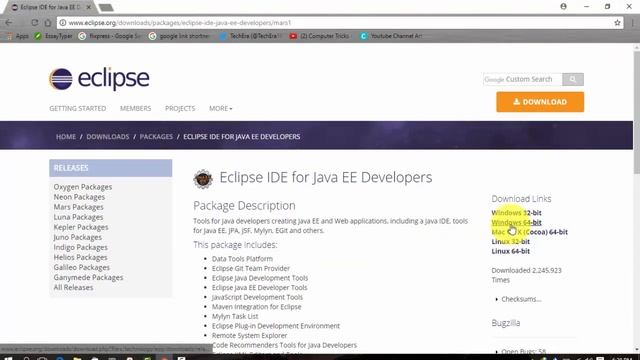The height and width of the screenshot is (360, 640).
Task: Open the Chrome user profile icon
Action: click(x=563, y=7)
